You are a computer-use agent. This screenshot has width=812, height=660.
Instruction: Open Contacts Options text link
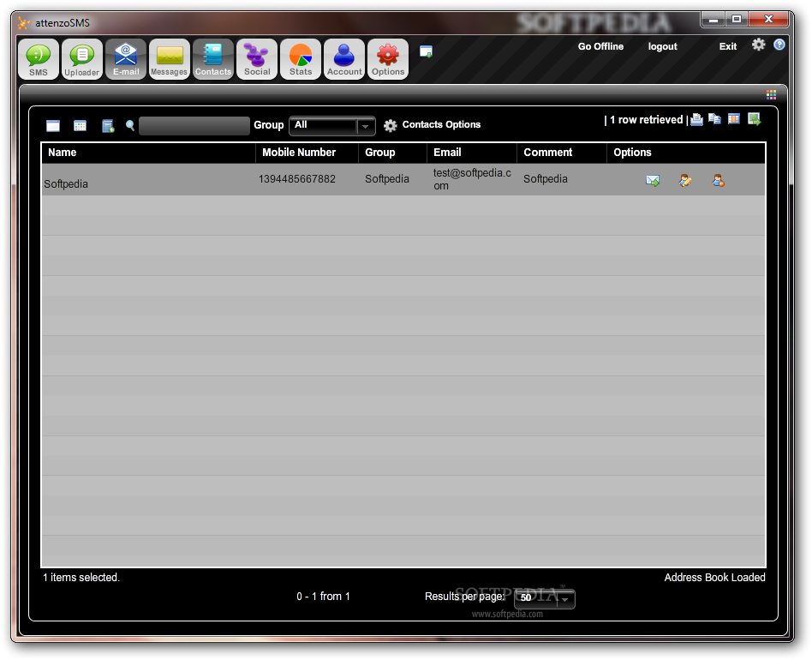coord(441,125)
